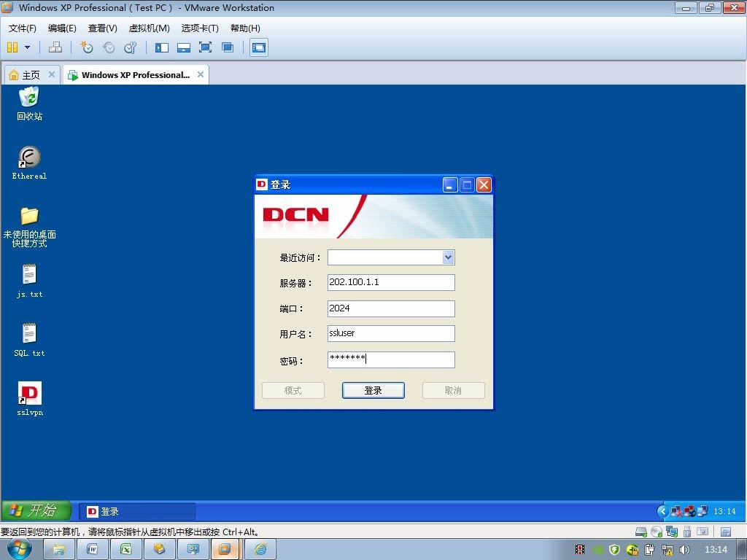The height and width of the screenshot is (560, 747).
Task: Click the 模式 button
Action: (x=293, y=391)
